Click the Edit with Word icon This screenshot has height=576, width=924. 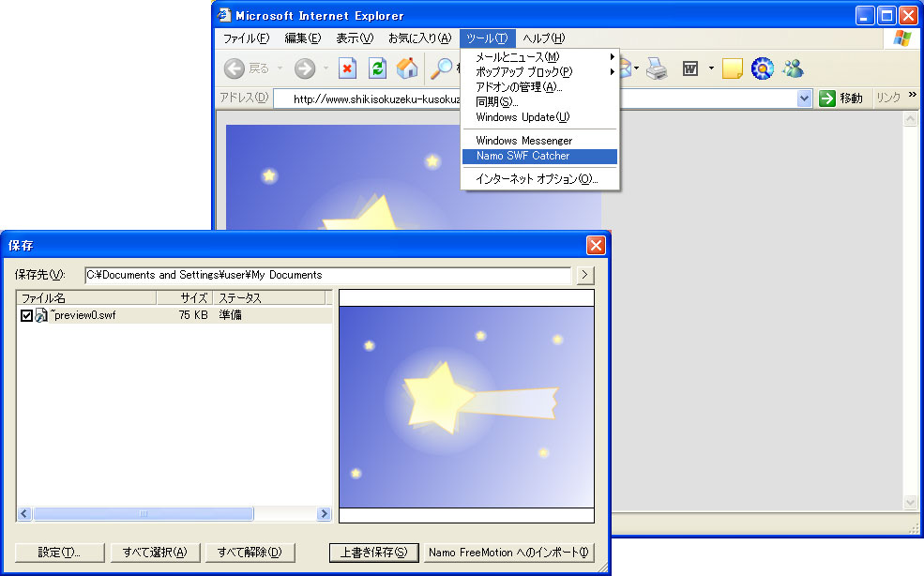click(x=690, y=69)
